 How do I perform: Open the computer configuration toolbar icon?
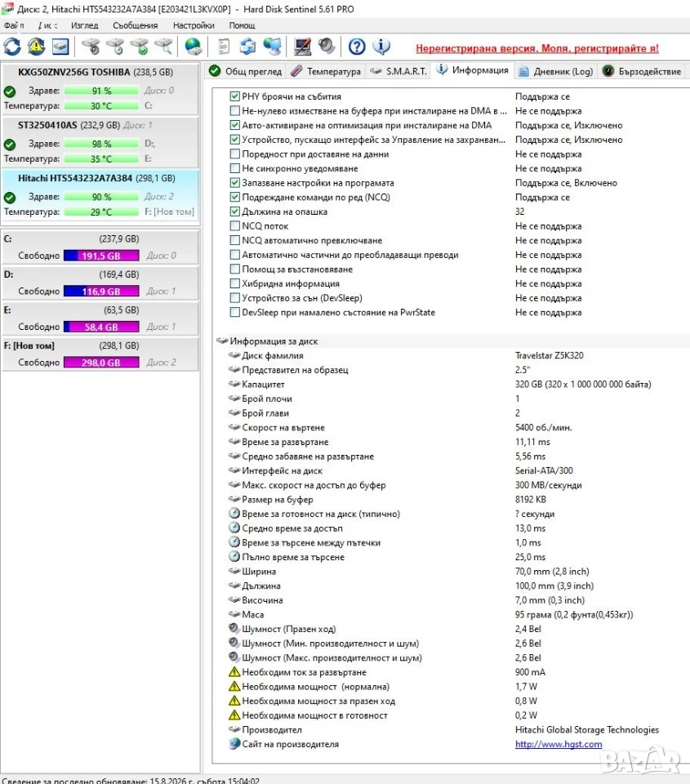click(302, 47)
